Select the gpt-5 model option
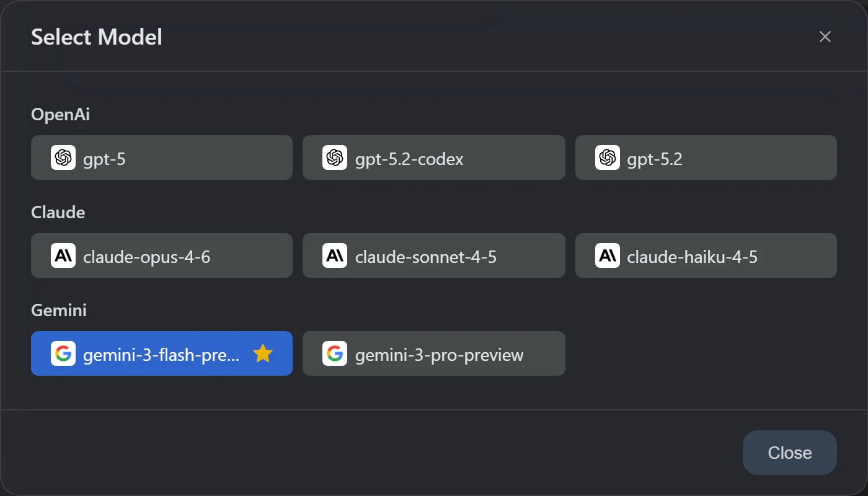Screen dimensions: 868x496 click(104, 159)
